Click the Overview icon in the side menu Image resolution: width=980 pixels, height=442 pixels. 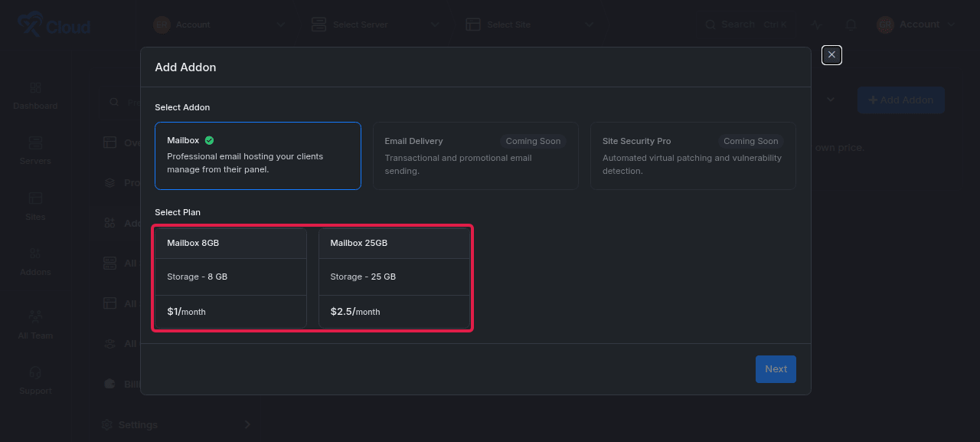109,142
